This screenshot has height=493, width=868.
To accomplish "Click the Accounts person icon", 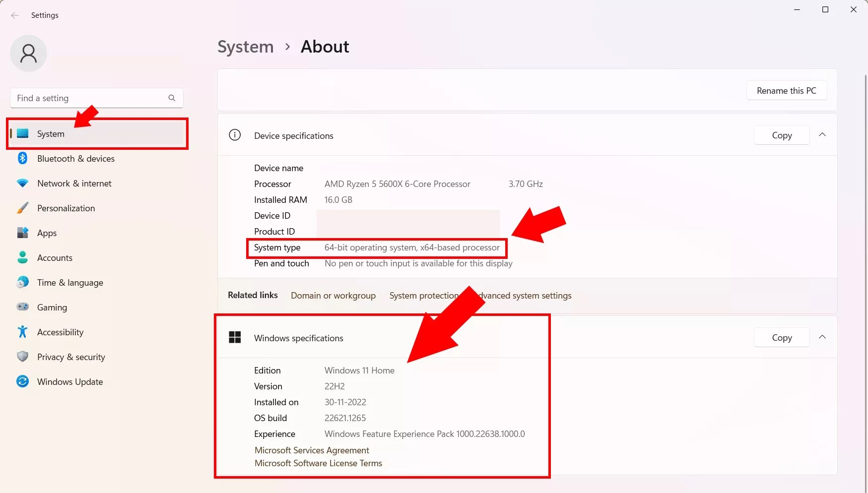I will point(22,257).
